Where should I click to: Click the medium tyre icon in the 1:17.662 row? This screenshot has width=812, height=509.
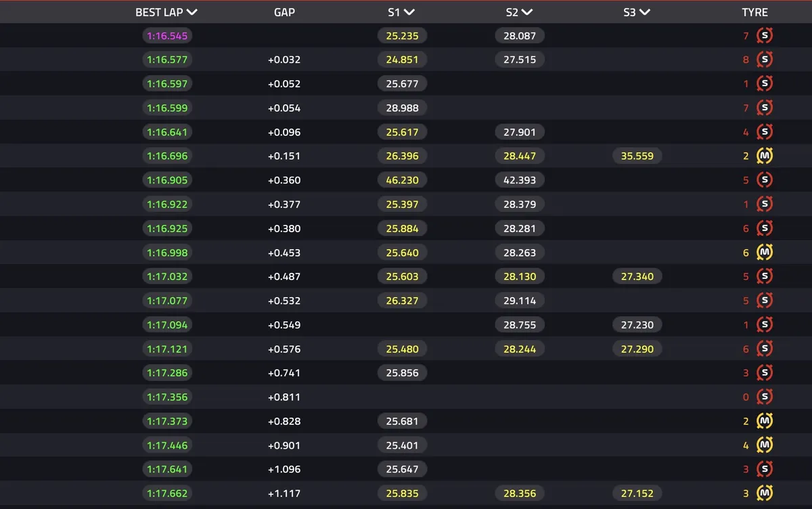pyautogui.click(x=765, y=493)
